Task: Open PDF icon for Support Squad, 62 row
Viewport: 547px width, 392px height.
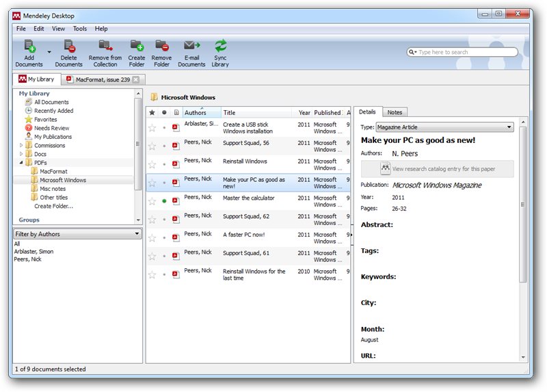Action: coord(176,219)
